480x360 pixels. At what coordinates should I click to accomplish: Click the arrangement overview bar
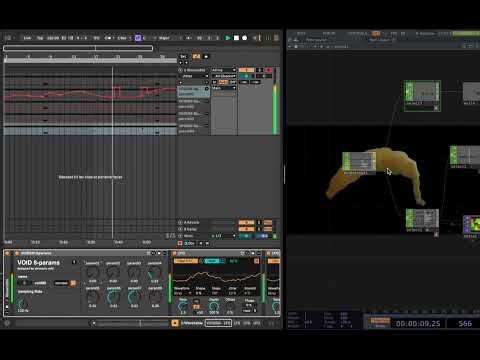coord(78,48)
